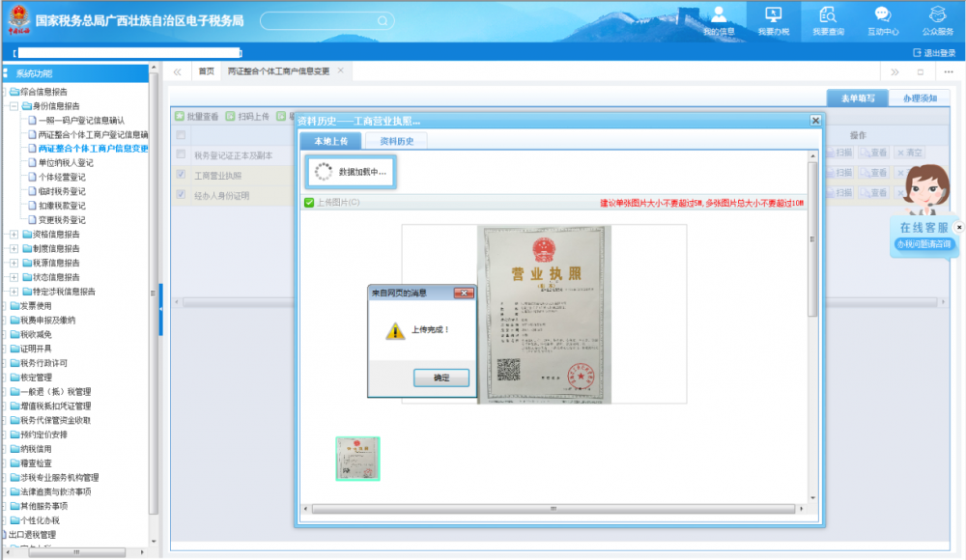Toggle checkbox for 工商营业执照 row
Screen dimensions: 966x560
click(181, 175)
